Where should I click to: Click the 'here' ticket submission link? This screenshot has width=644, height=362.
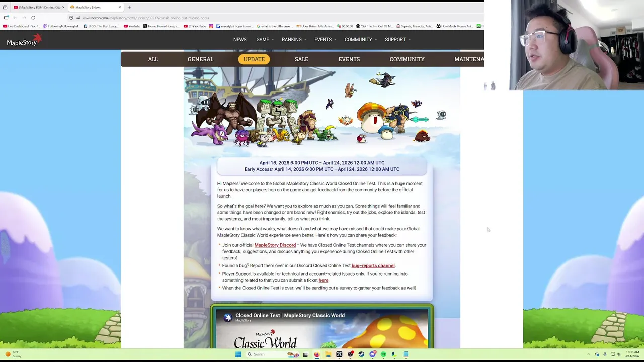tap(323, 281)
